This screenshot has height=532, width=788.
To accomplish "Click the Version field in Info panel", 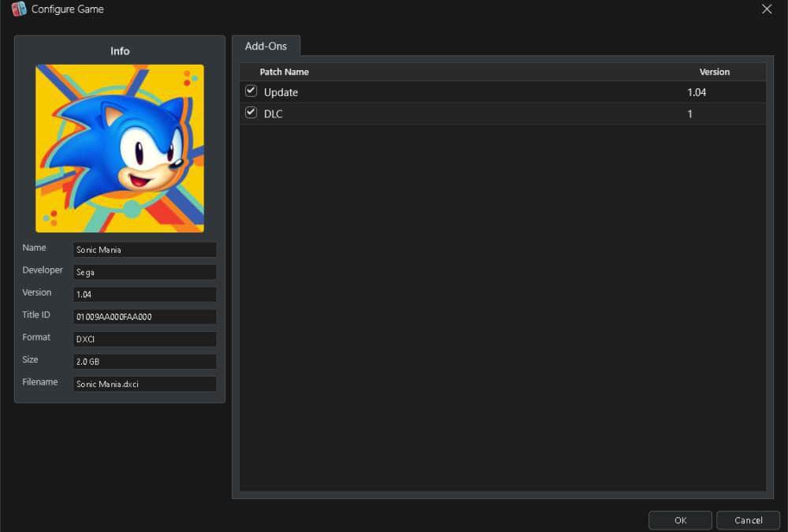I will (x=145, y=294).
